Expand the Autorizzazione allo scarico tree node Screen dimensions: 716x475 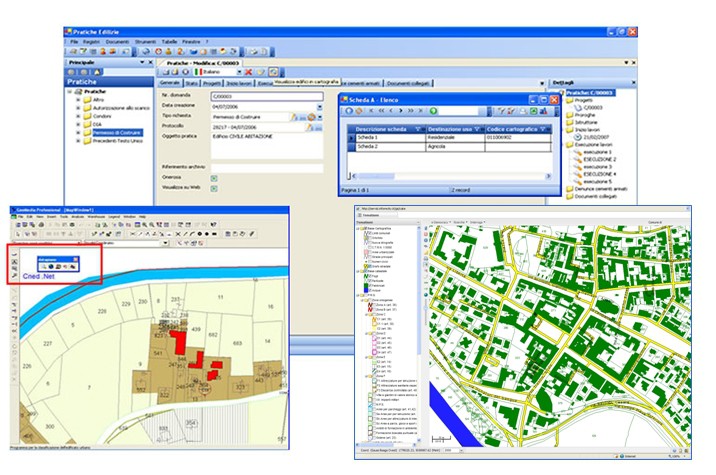(x=80, y=108)
